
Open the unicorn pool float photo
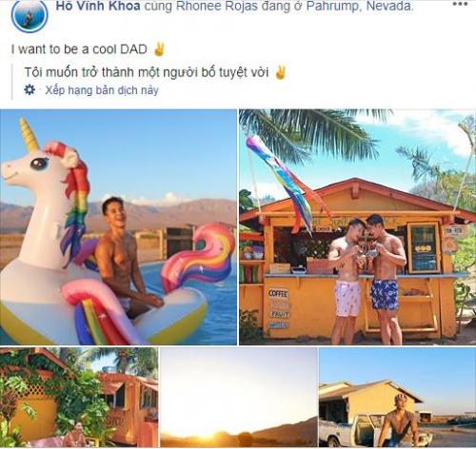(x=118, y=227)
